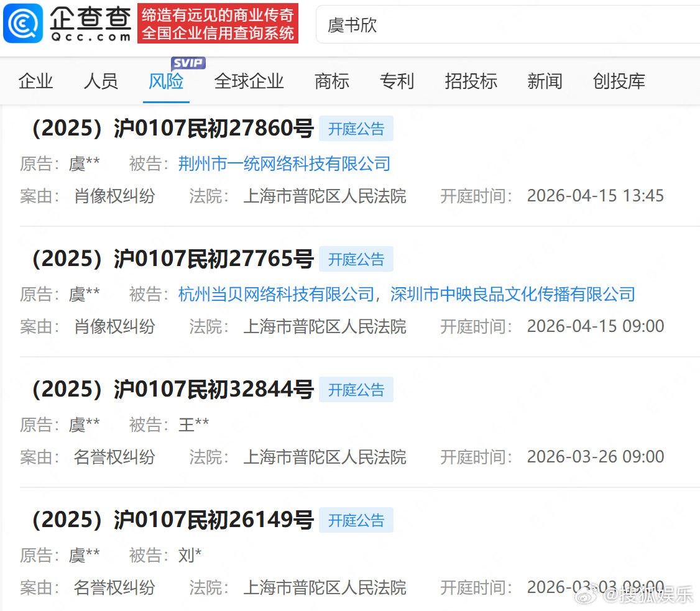Click plaintiff 虞** in case 27860
700x611 pixels.
pyautogui.click(x=84, y=164)
